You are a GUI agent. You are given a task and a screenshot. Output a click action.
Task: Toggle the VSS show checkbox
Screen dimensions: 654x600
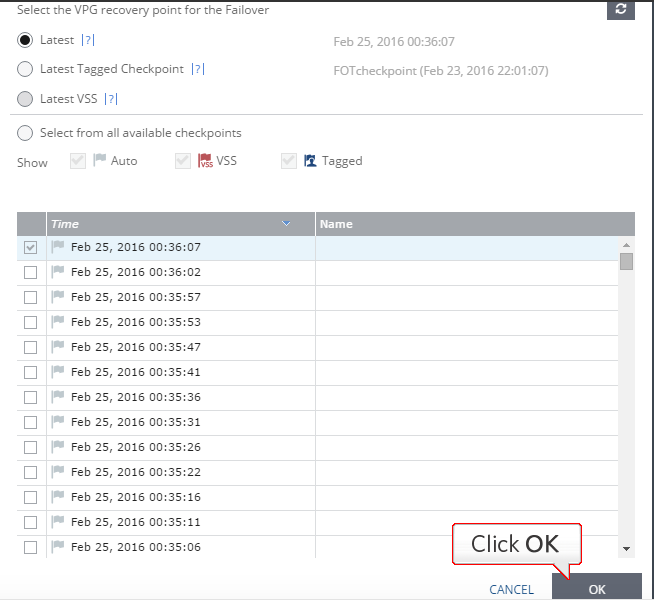tap(182, 160)
